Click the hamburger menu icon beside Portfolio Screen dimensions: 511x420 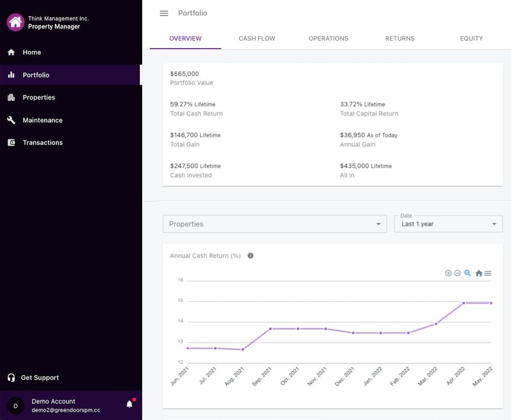(x=164, y=13)
